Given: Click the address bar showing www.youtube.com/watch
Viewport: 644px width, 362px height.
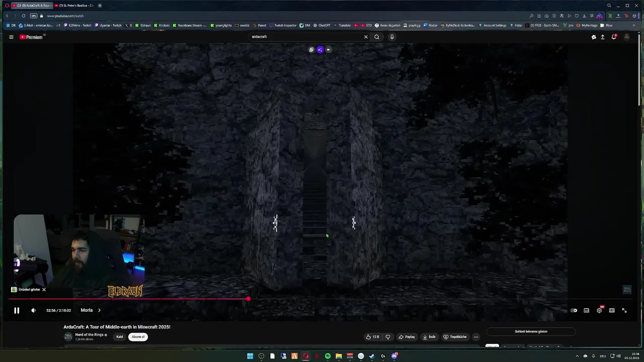Looking at the screenshot, I should pos(65,16).
